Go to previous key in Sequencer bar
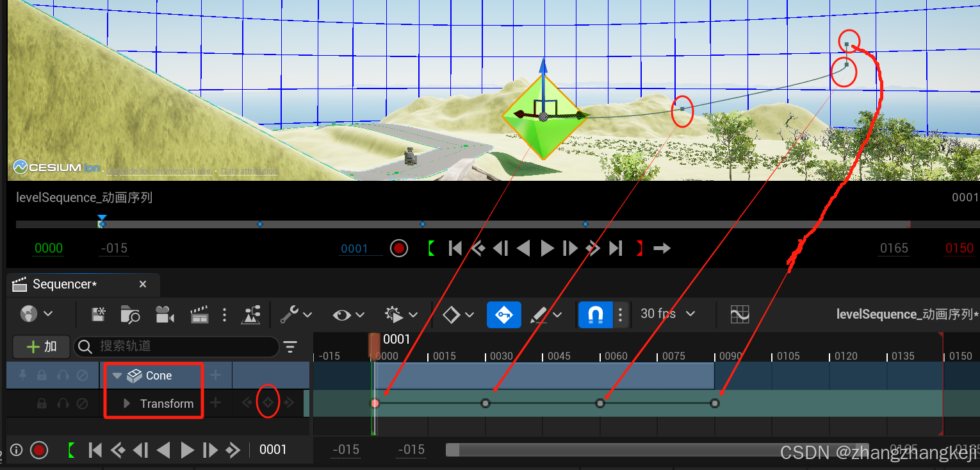 [118, 450]
